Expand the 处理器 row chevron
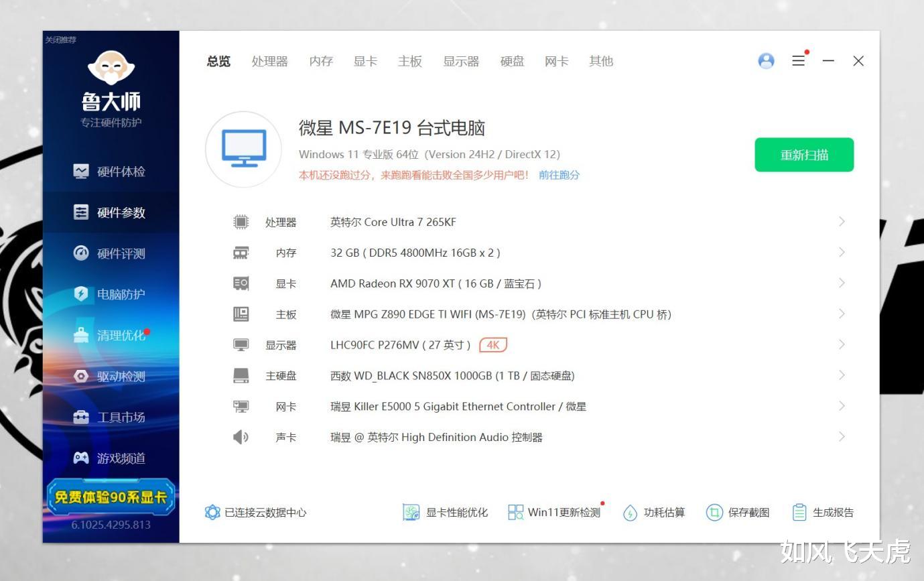The height and width of the screenshot is (581, 924). [842, 222]
